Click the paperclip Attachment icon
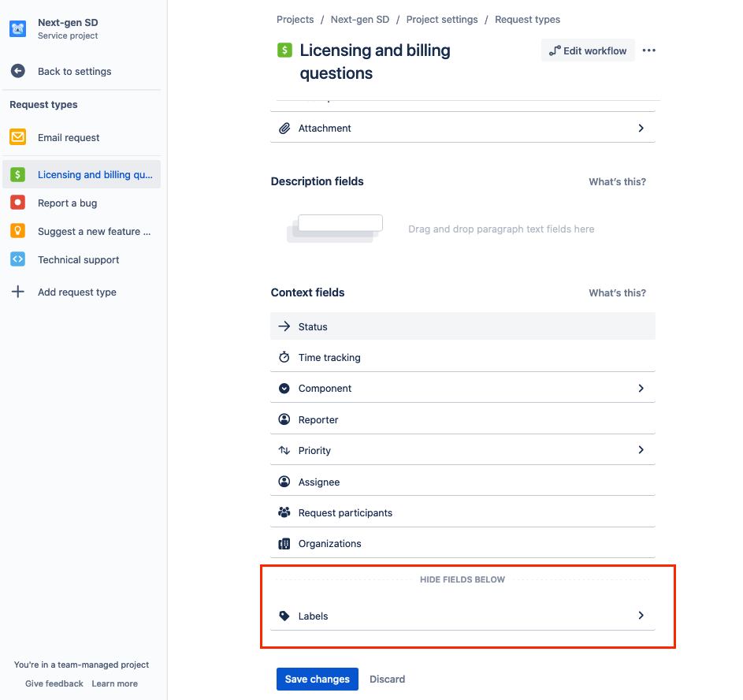 click(284, 128)
